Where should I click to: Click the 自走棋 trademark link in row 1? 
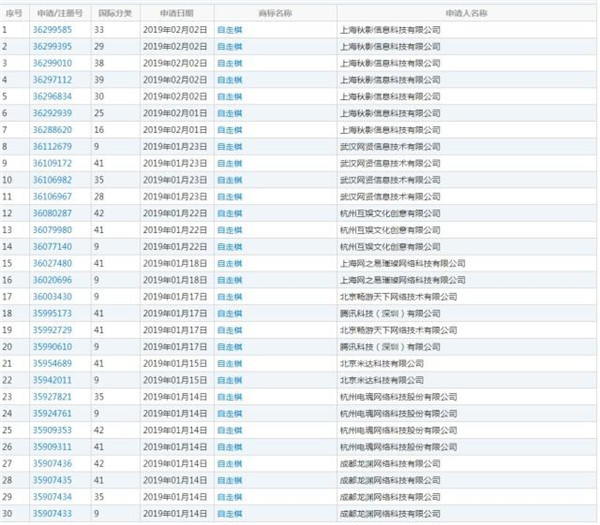pyautogui.click(x=230, y=30)
